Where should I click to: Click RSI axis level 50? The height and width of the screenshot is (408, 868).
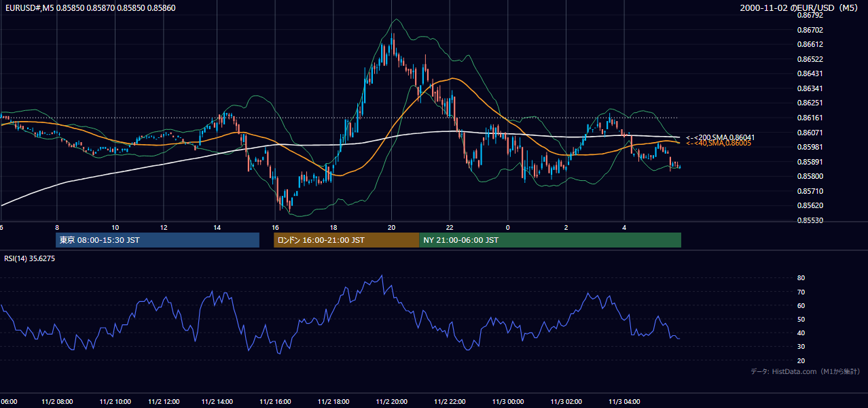[x=801, y=320]
